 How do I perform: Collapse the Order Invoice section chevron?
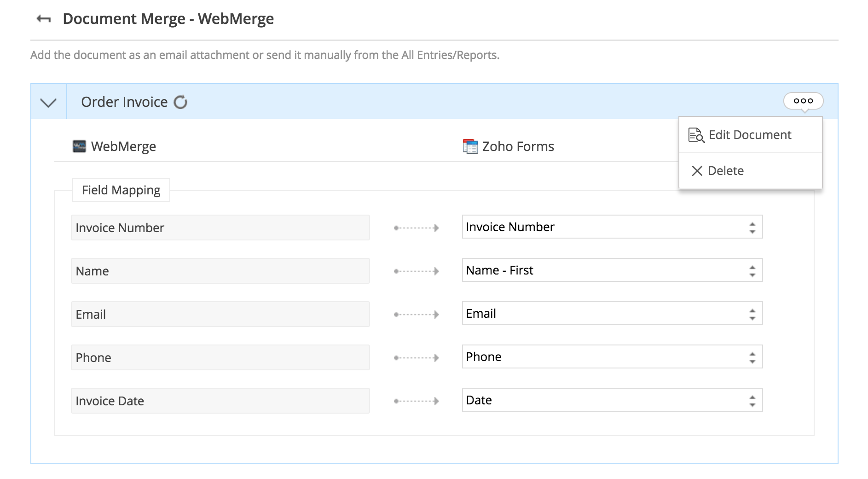pyautogui.click(x=48, y=102)
